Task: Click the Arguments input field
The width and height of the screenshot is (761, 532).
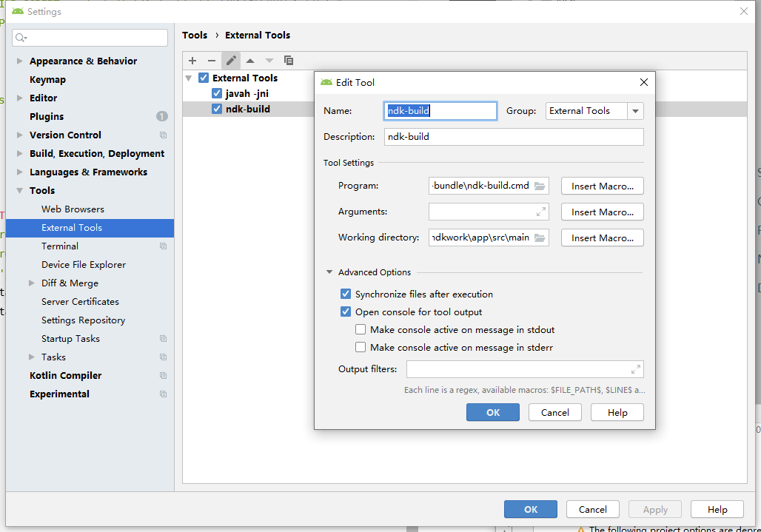Action: tap(489, 212)
